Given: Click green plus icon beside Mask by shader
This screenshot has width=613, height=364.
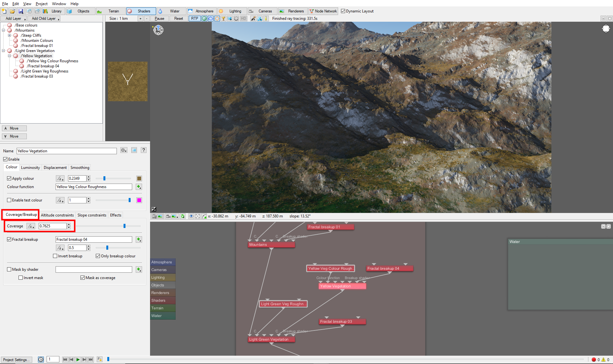Looking at the screenshot, I should coord(139,269).
